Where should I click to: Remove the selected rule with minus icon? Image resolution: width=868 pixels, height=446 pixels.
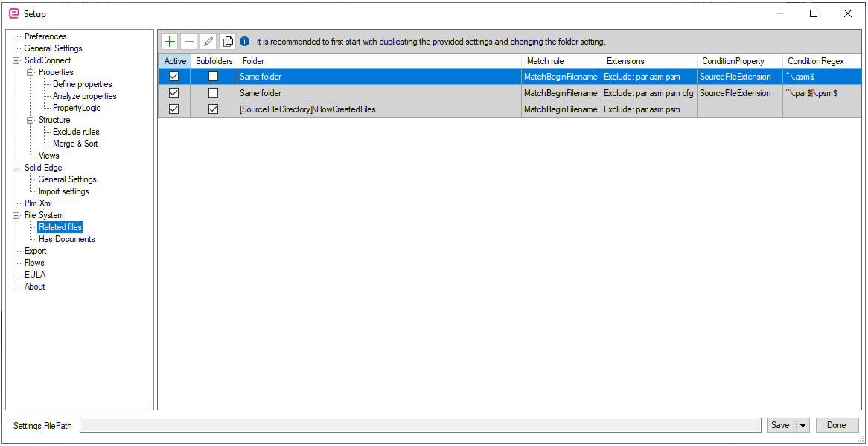tap(189, 42)
